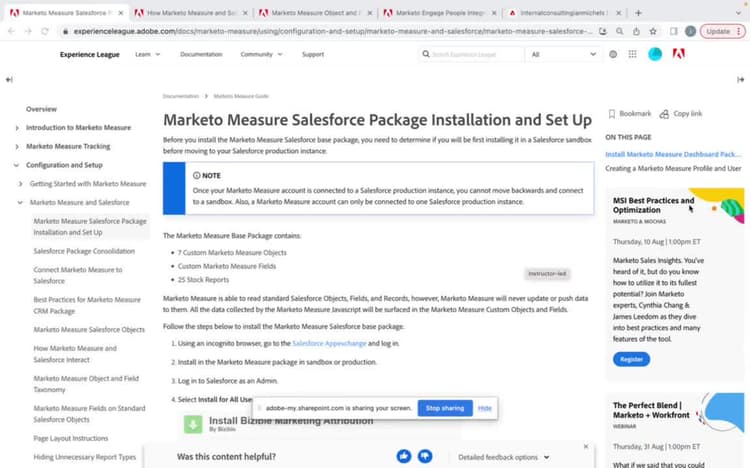This screenshot has height=468, width=750.
Task: Jump to Install Marketo Measure Dashboard Pack
Action: coord(673,154)
